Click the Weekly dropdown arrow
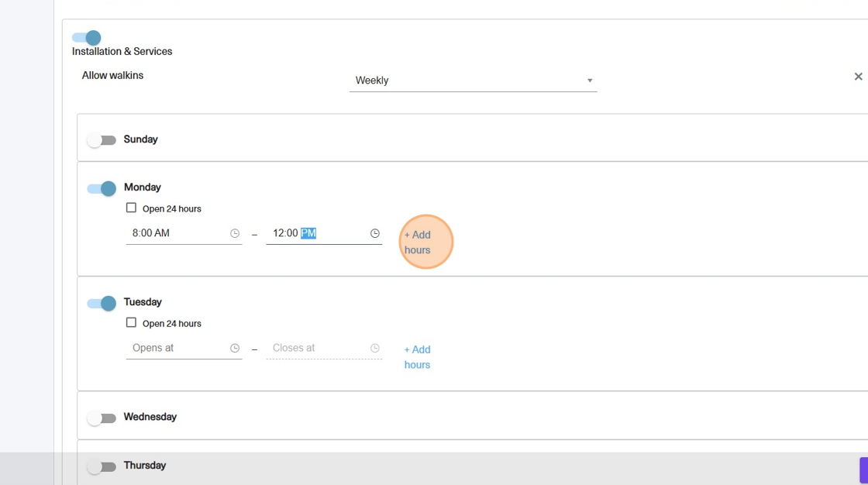This screenshot has height=485, width=868. click(589, 81)
